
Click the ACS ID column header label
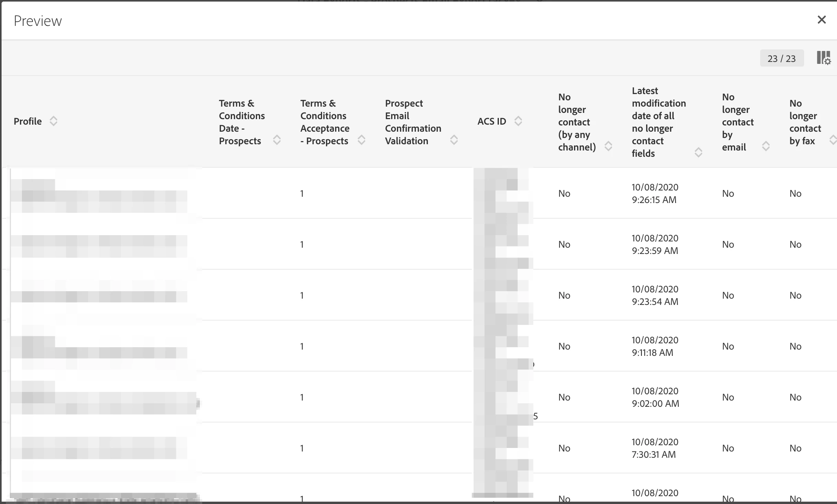tap(491, 121)
